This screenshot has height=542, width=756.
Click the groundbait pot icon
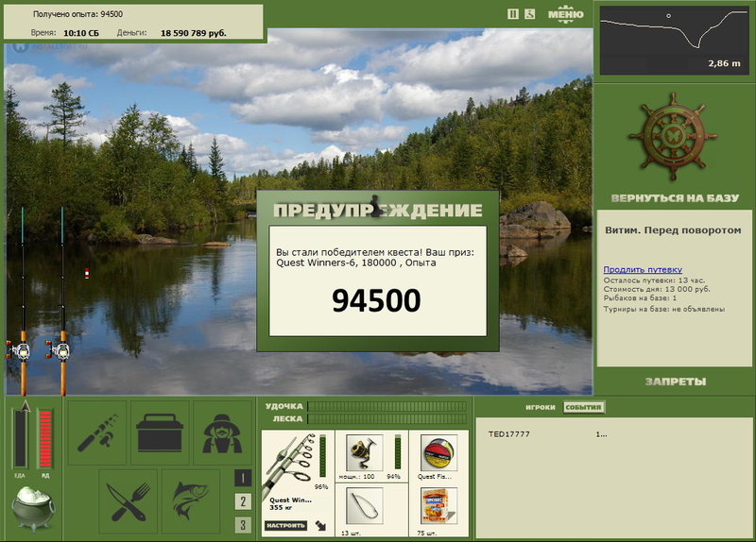(x=33, y=507)
